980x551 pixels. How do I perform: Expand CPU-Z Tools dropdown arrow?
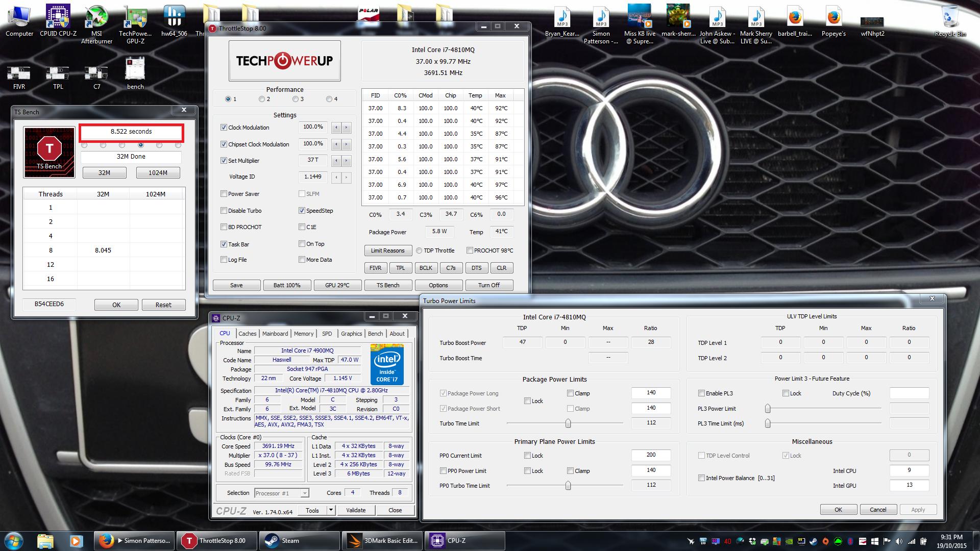[331, 510]
